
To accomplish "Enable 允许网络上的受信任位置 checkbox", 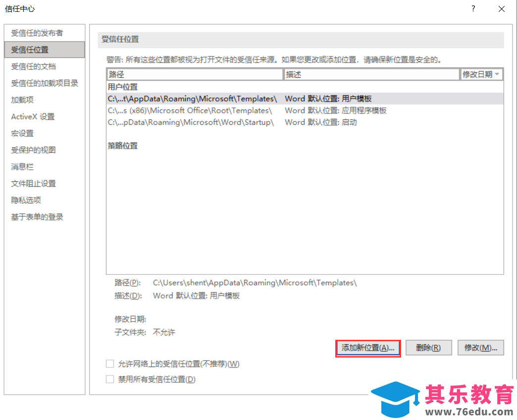I will pos(110,364).
